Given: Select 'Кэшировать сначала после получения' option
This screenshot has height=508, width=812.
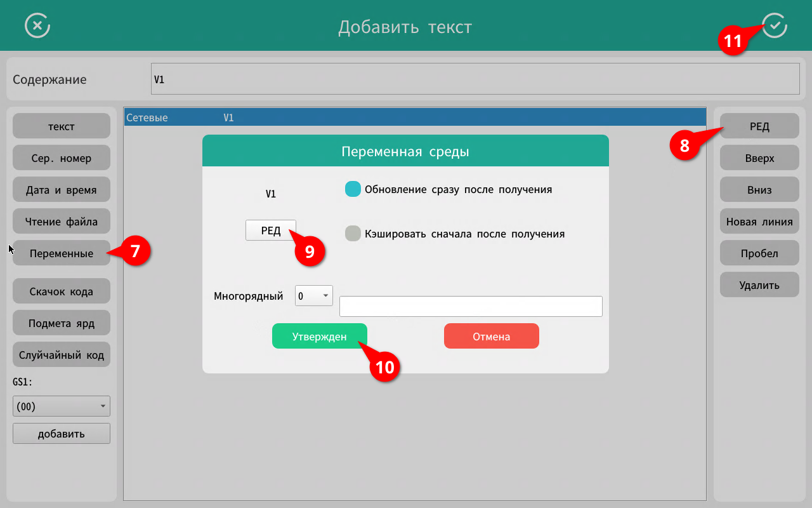Looking at the screenshot, I should 353,234.
